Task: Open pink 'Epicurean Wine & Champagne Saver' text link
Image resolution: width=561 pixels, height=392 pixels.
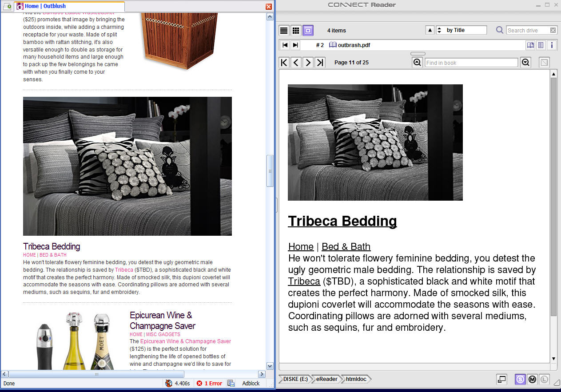Action: pyautogui.click(x=186, y=341)
